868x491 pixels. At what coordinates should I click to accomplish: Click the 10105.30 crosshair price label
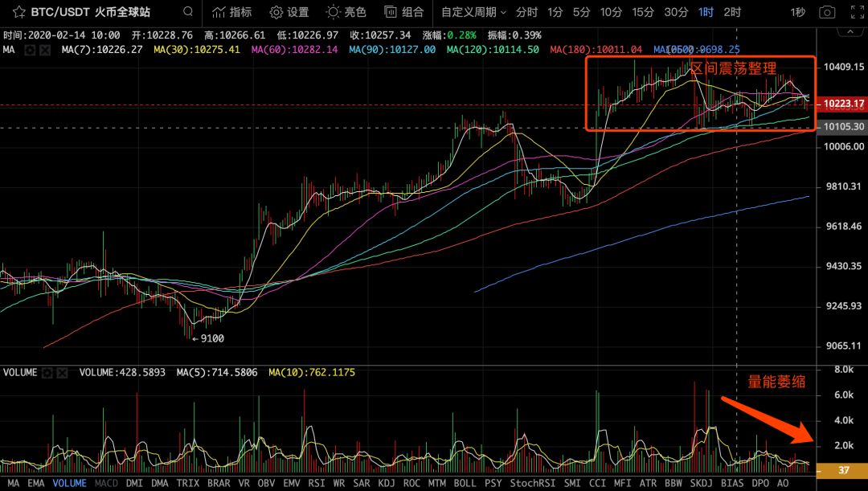(842, 127)
